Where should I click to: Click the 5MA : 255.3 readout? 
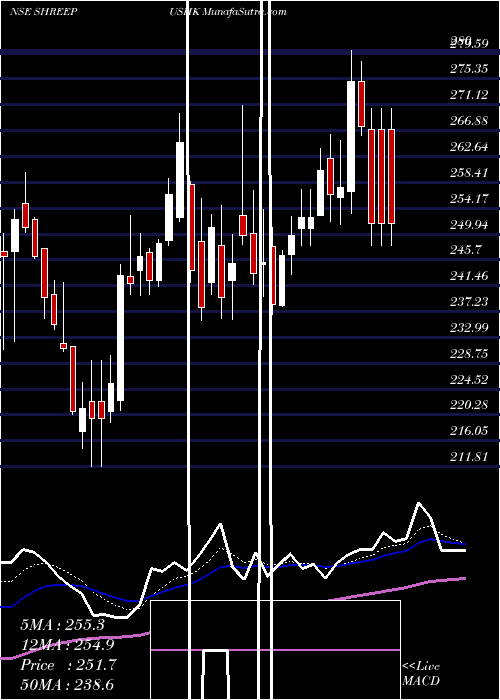click(62, 625)
